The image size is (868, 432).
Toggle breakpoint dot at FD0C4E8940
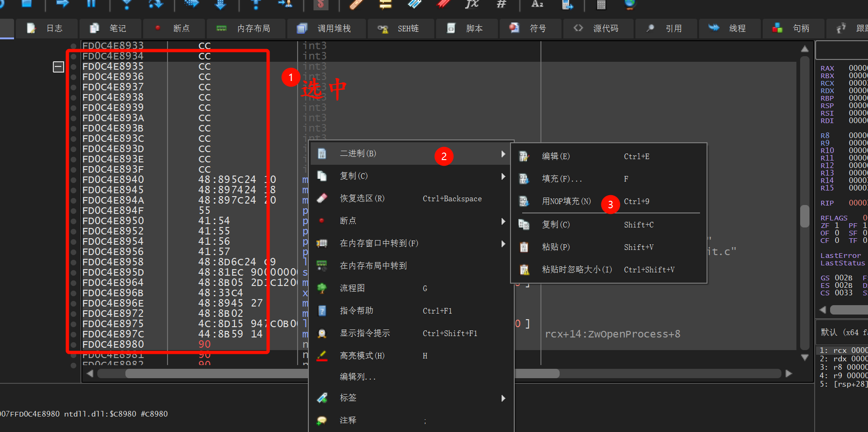click(73, 180)
